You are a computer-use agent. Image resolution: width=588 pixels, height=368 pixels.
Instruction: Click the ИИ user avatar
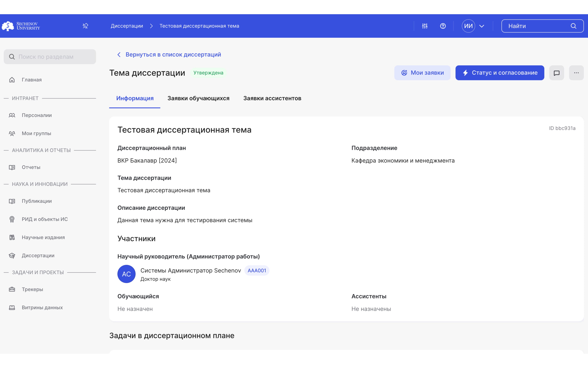coord(468,26)
